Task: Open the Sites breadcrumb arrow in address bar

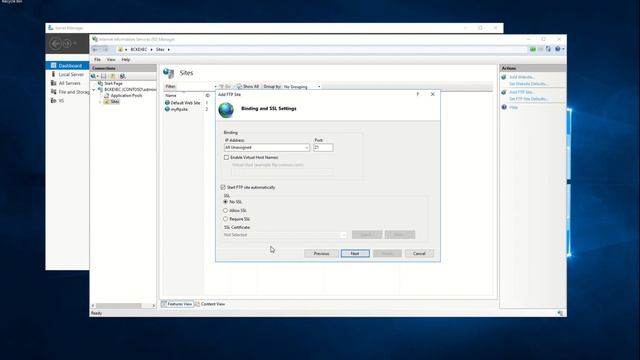Action: [x=169, y=50]
